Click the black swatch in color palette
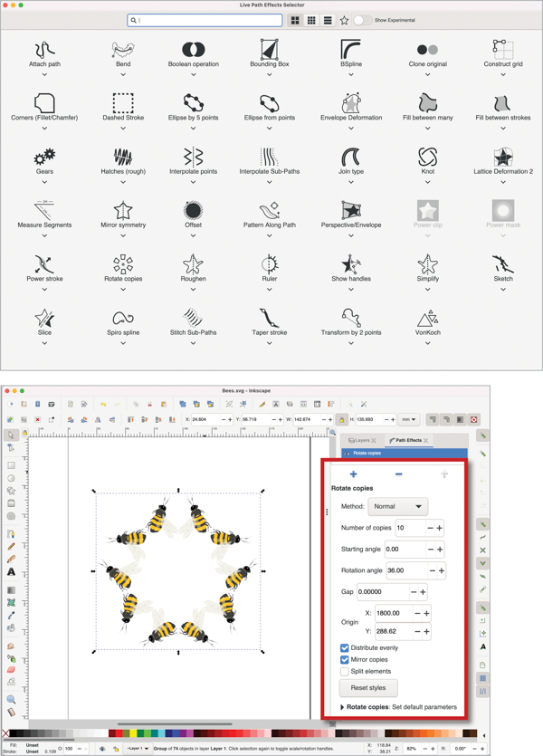This screenshot has height=756, width=543. [x=13, y=733]
